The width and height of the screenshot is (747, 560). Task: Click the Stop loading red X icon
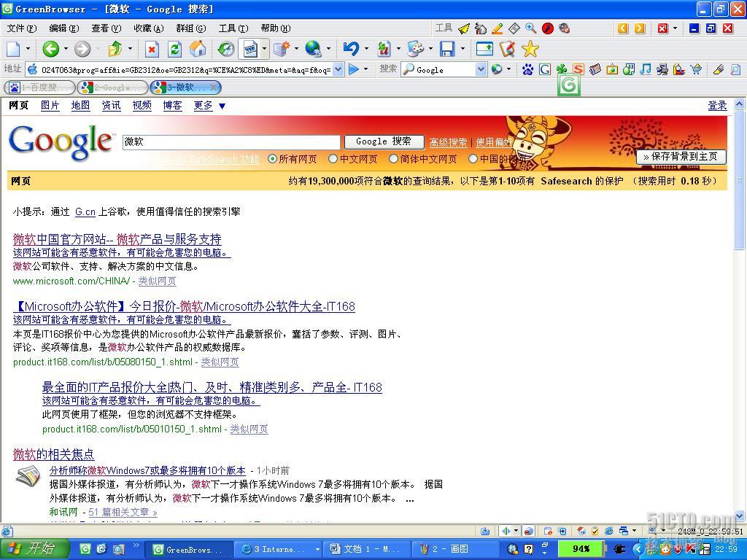tap(152, 49)
